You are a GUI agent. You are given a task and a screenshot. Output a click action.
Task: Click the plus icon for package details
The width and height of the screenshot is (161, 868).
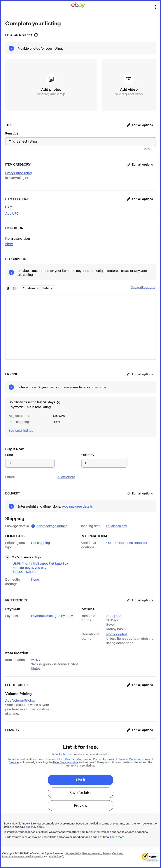pos(33,526)
